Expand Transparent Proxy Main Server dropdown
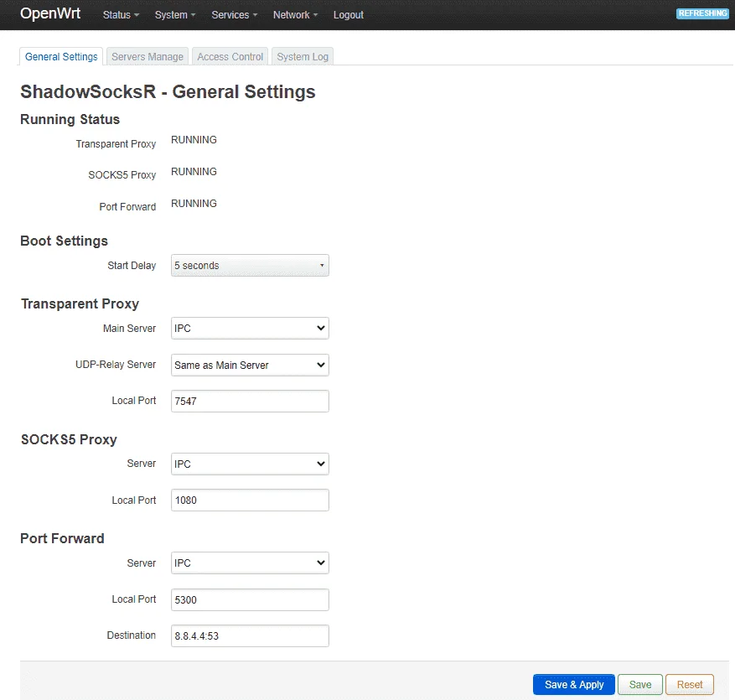This screenshot has width=735, height=700. point(250,328)
